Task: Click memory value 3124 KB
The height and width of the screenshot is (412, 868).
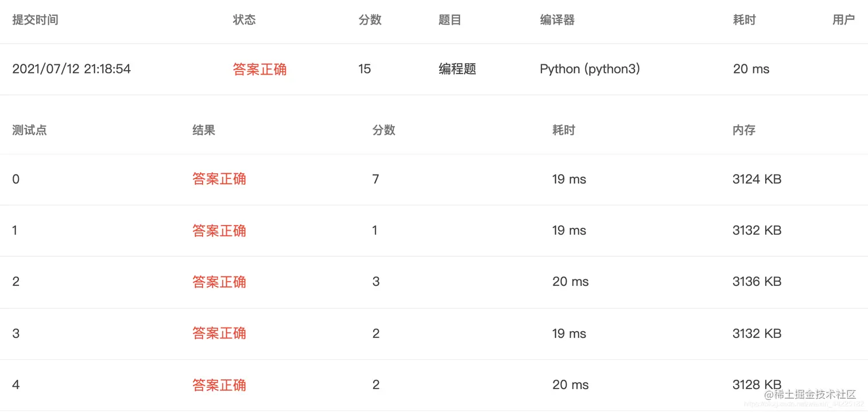Action: (x=757, y=179)
